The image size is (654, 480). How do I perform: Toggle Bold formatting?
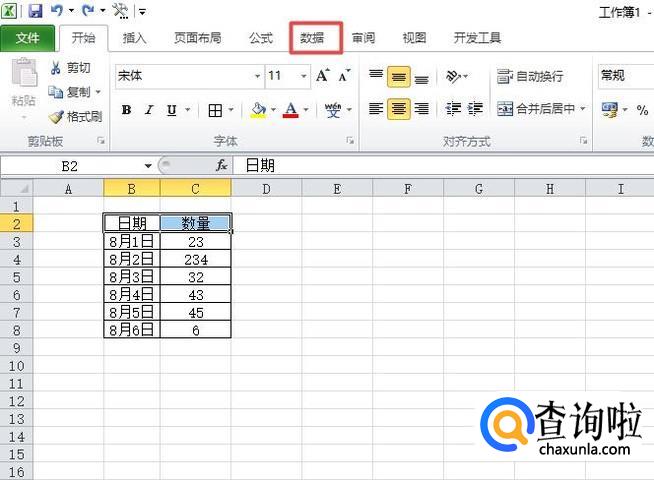tap(126, 110)
